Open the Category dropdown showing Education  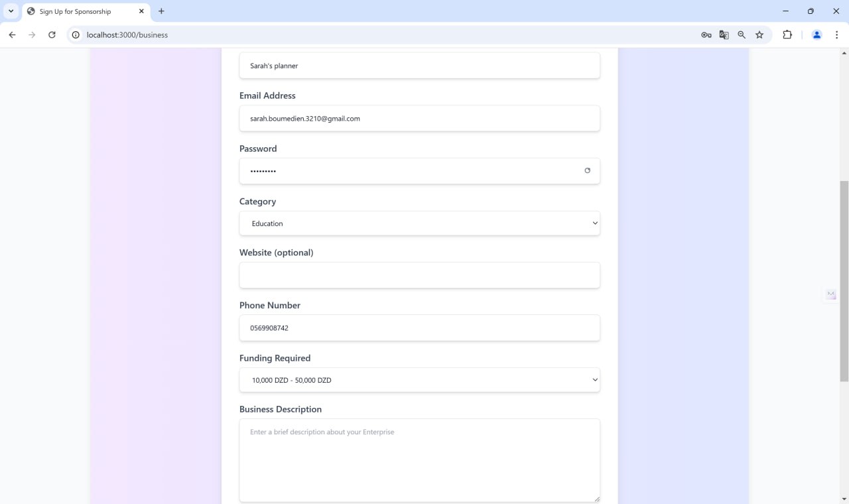pyautogui.click(x=419, y=223)
